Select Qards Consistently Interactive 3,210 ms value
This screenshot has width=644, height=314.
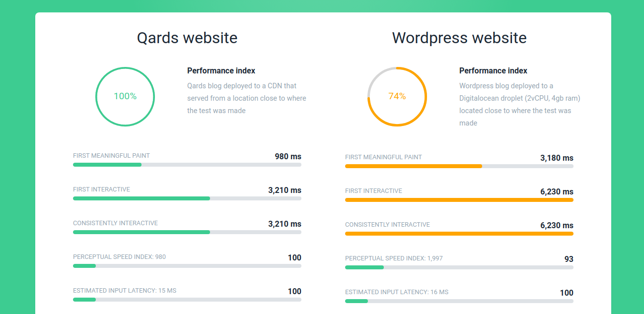click(285, 224)
